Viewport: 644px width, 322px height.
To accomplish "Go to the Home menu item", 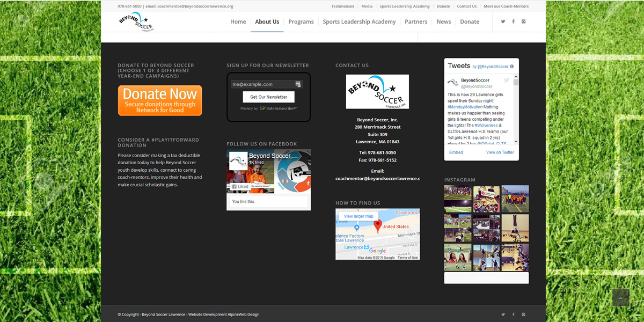I will 238,22.
